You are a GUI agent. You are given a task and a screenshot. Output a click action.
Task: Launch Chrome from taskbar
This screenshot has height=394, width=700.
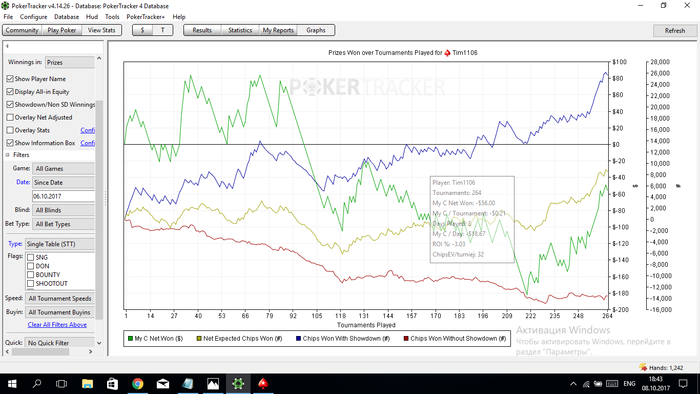pyautogui.click(x=138, y=384)
